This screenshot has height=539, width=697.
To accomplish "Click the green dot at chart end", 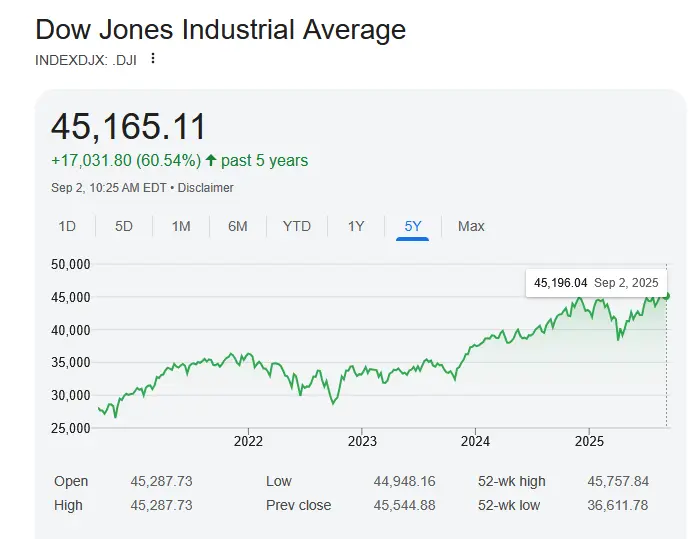I will pyautogui.click(x=667, y=295).
